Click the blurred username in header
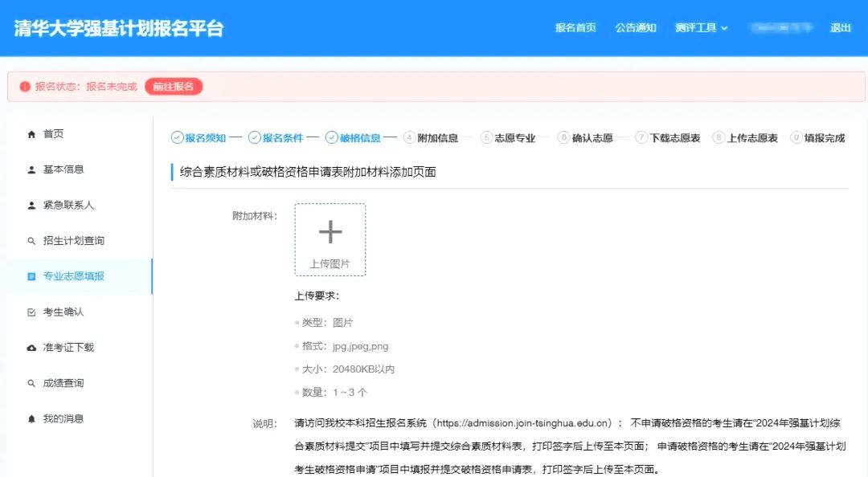This screenshot has width=868, height=477. [x=781, y=27]
